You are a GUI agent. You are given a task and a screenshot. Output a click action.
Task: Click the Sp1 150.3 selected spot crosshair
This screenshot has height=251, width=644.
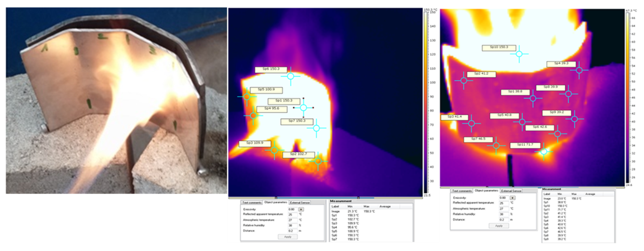pos(303,108)
